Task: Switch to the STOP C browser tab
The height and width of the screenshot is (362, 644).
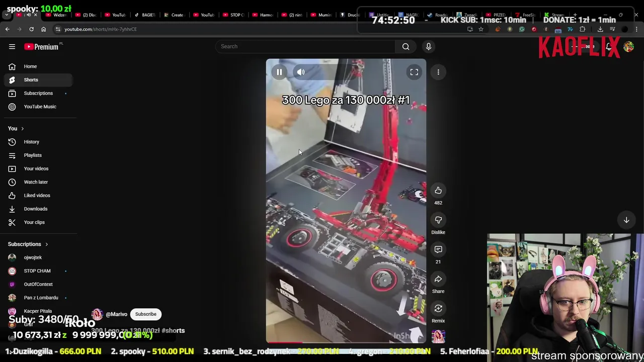Action: coord(233,15)
